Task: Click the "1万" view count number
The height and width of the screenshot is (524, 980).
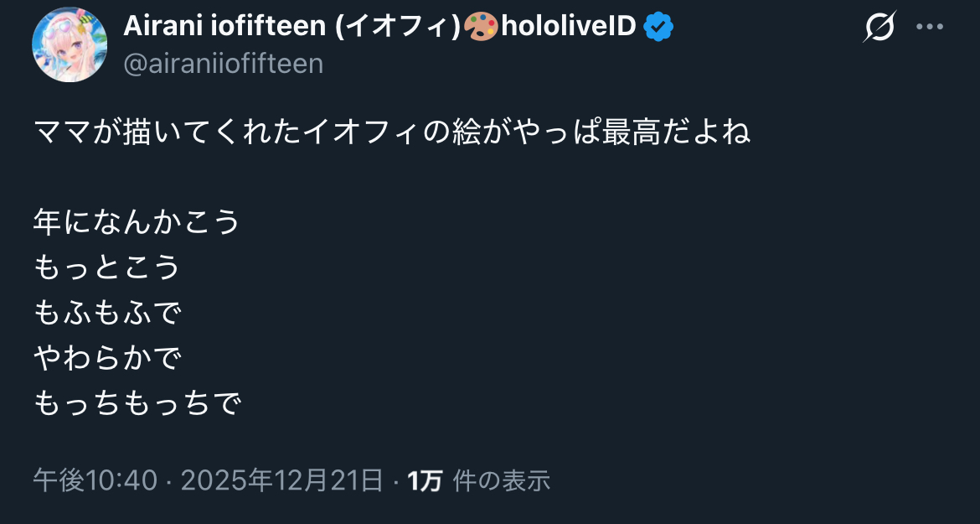Action: pyautogui.click(x=425, y=480)
